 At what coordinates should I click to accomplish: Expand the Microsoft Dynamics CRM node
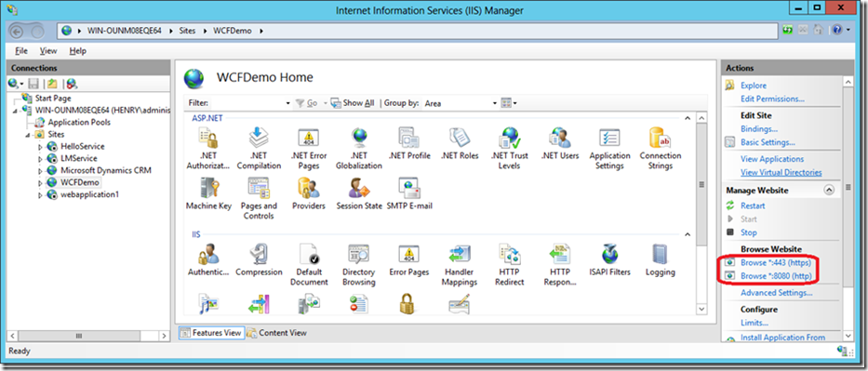pos(40,171)
